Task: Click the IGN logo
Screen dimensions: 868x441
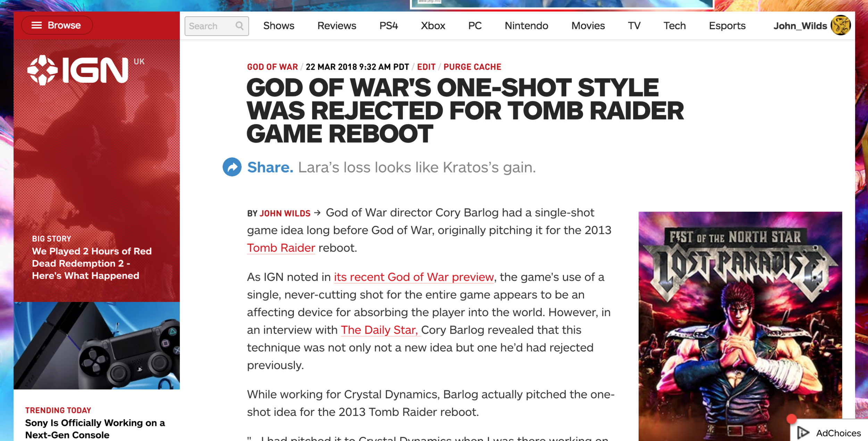Action: [78, 70]
